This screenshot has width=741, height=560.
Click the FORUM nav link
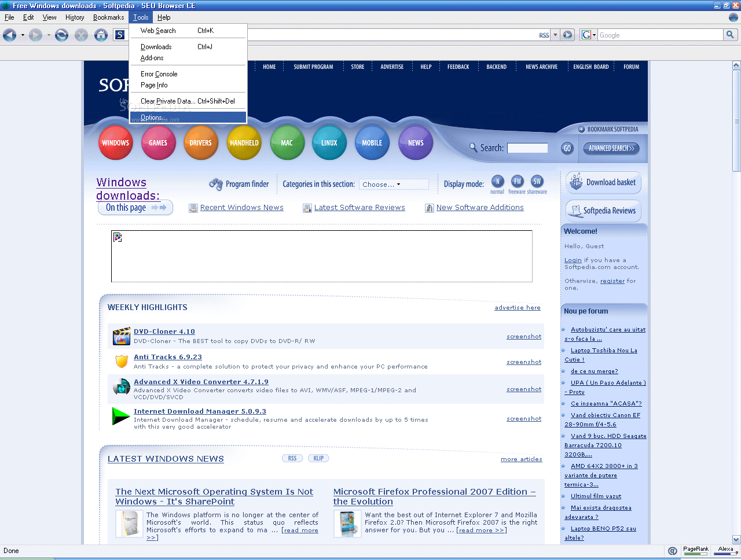coord(631,67)
